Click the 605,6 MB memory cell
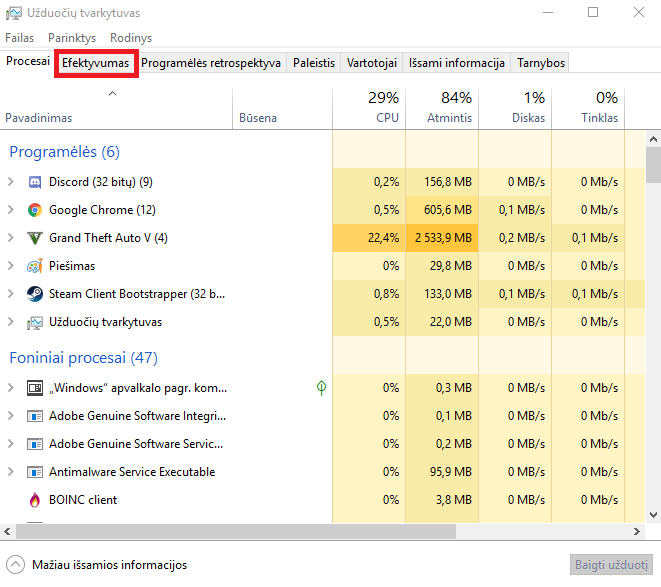Screen dimensions: 661x587 pos(442,210)
